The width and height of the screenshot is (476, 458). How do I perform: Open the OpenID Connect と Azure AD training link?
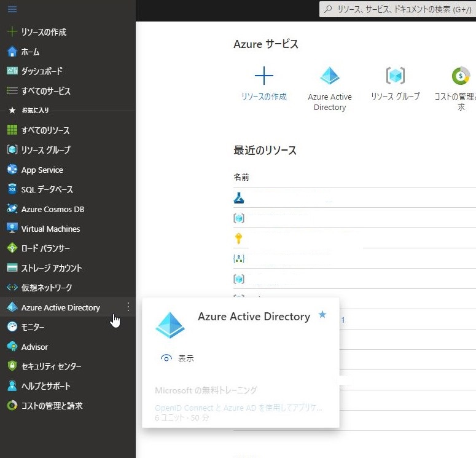[238, 408]
